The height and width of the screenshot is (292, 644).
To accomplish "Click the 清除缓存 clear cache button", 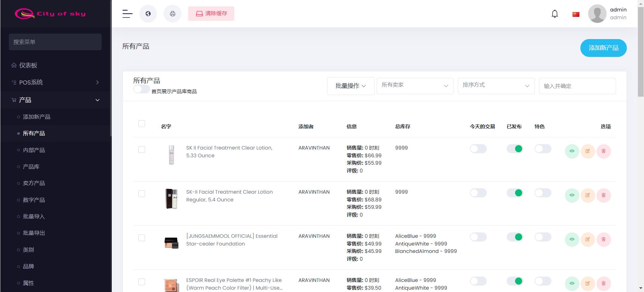I will [x=211, y=14].
